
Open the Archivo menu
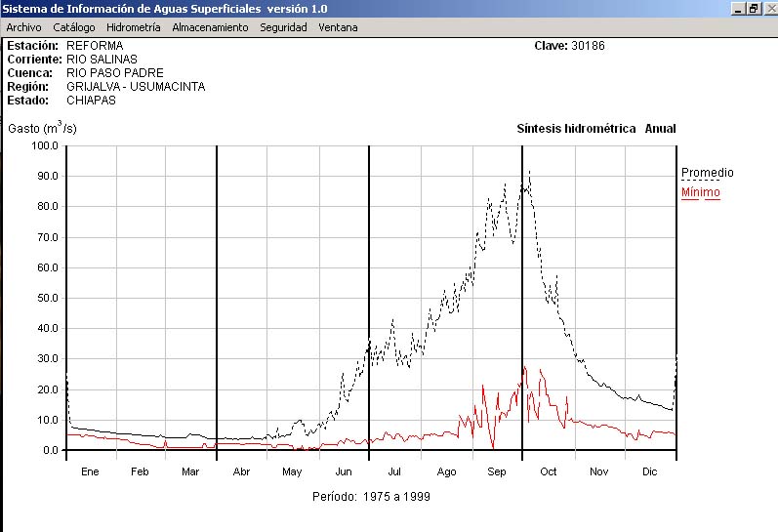coord(23,27)
